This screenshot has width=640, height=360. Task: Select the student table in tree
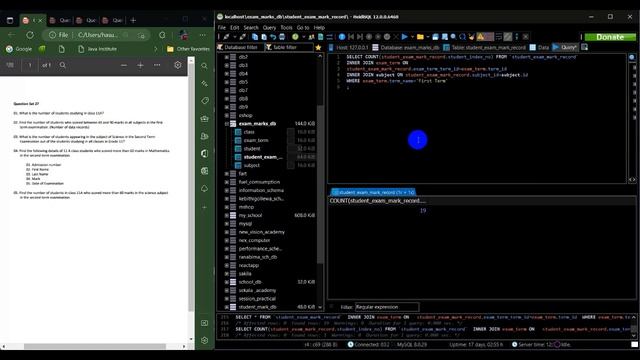click(x=252, y=149)
